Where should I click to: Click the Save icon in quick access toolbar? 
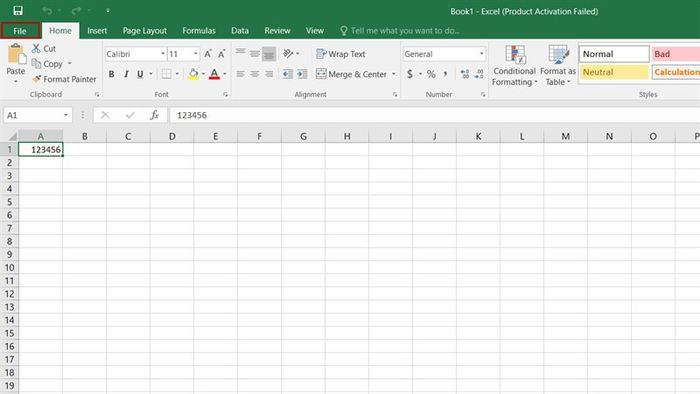pos(18,11)
